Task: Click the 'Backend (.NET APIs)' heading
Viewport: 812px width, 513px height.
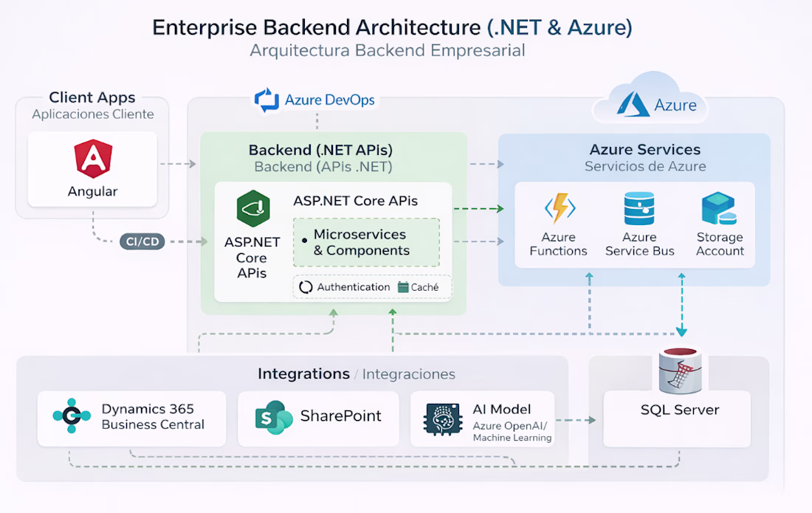Action: coord(320,150)
